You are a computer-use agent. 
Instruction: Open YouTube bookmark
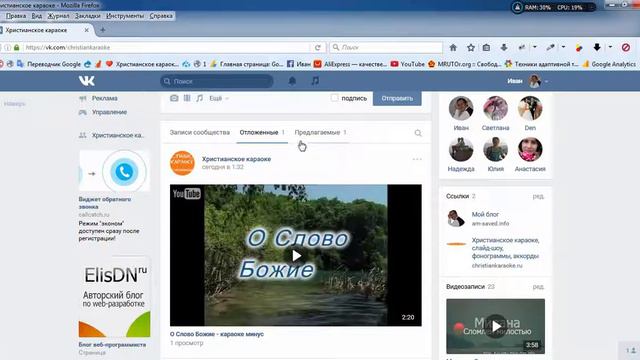pyautogui.click(x=408, y=64)
